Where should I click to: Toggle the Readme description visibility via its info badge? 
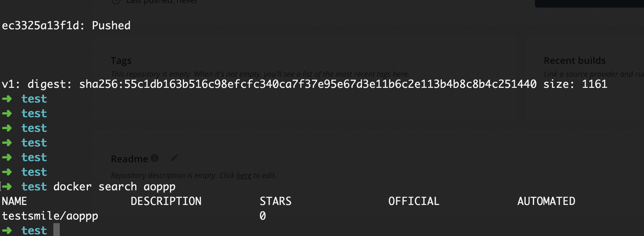pos(155,158)
